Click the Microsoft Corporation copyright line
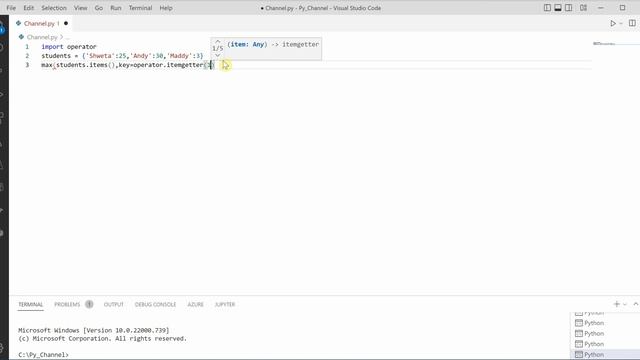 [102, 339]
